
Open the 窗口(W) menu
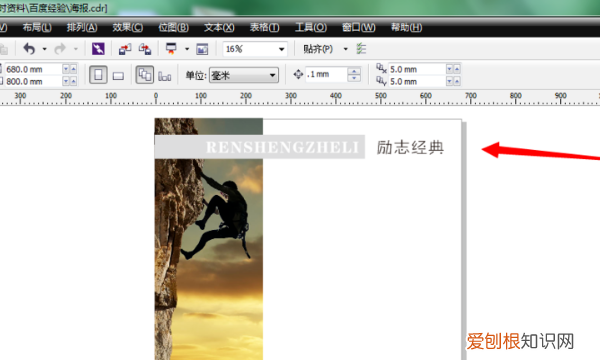(x=359, y=27)
